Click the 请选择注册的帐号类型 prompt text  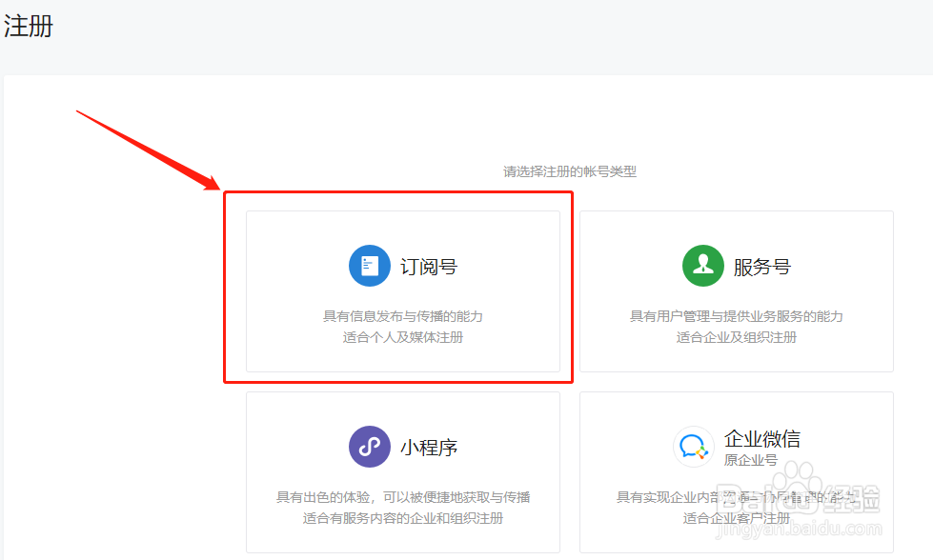(570, 171)
